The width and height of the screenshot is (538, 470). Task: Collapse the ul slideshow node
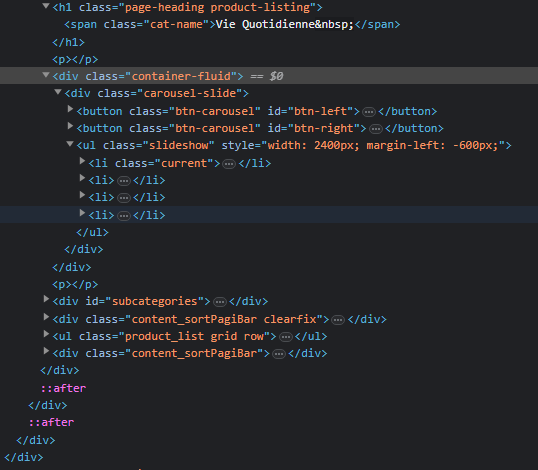pos(70,144)
